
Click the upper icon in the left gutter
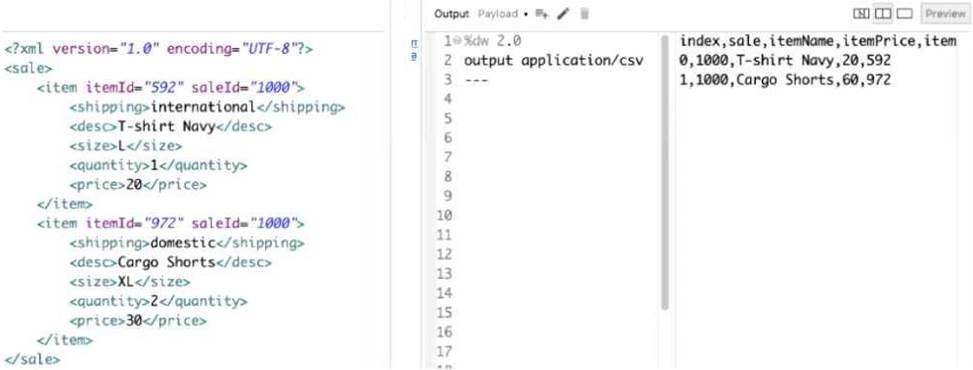(x=415, y=44)
